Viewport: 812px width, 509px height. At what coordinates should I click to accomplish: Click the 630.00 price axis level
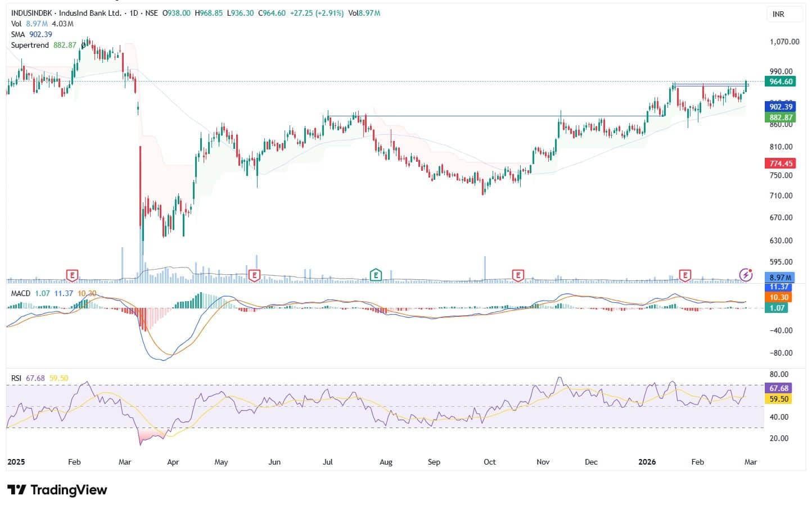[x=781, y=240]
